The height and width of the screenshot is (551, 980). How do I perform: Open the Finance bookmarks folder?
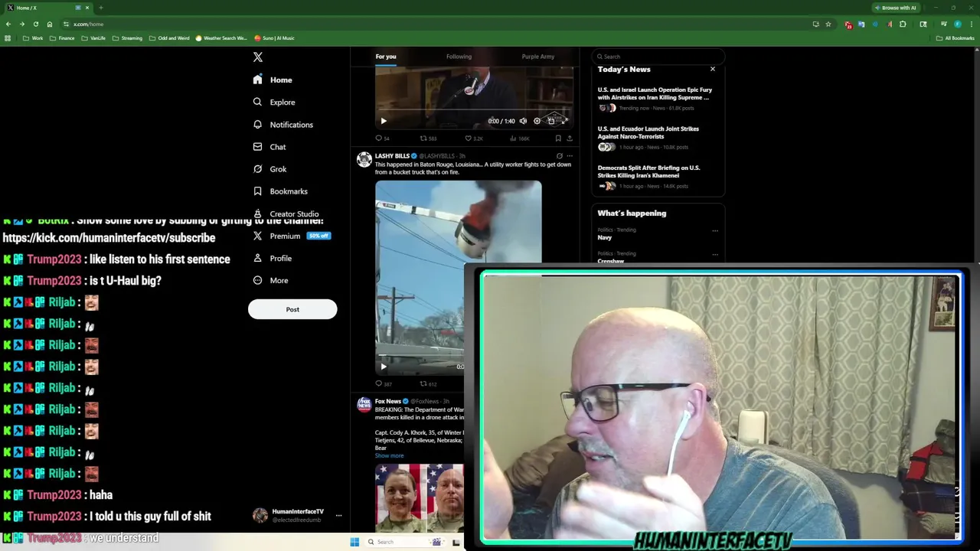point(63,38)
